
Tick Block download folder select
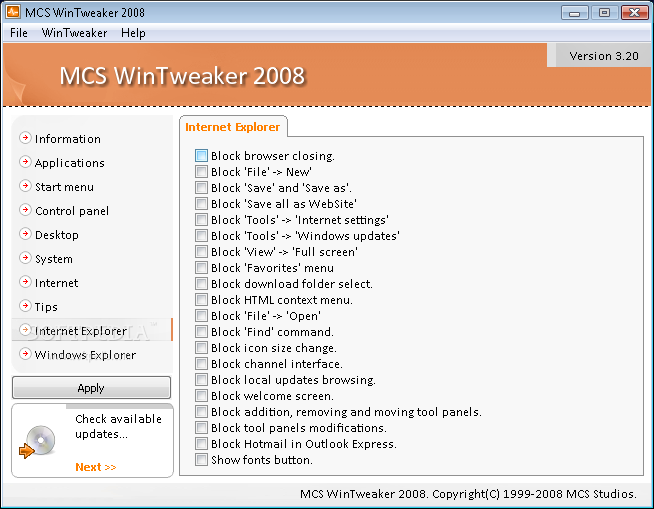coord(201,283)
